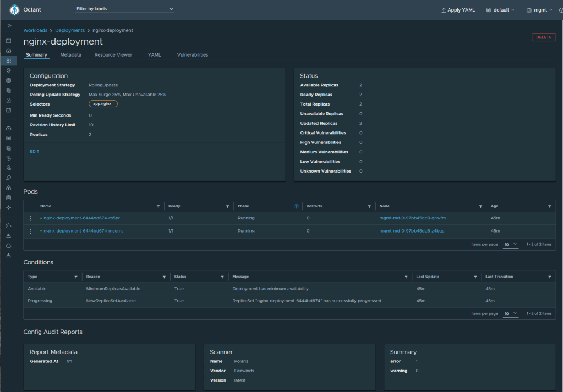Open the YAML tab

(154, 55)
